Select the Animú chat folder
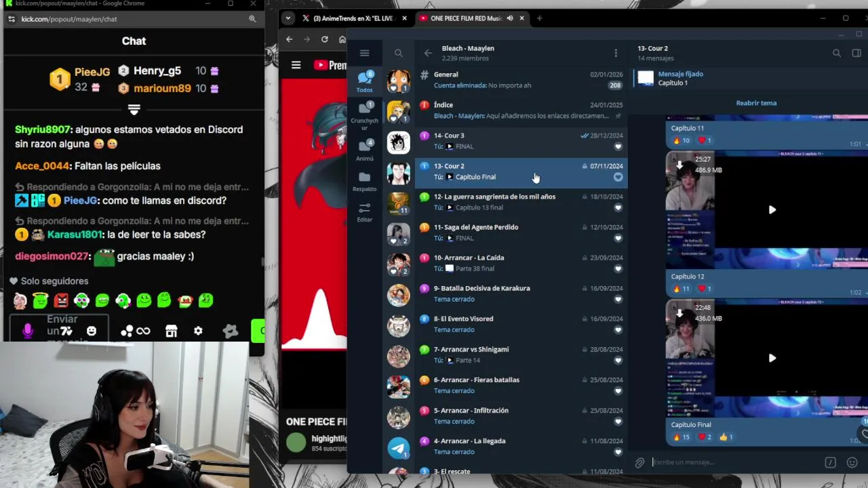This screenshot has width=868, height=488. click(365, 149)
